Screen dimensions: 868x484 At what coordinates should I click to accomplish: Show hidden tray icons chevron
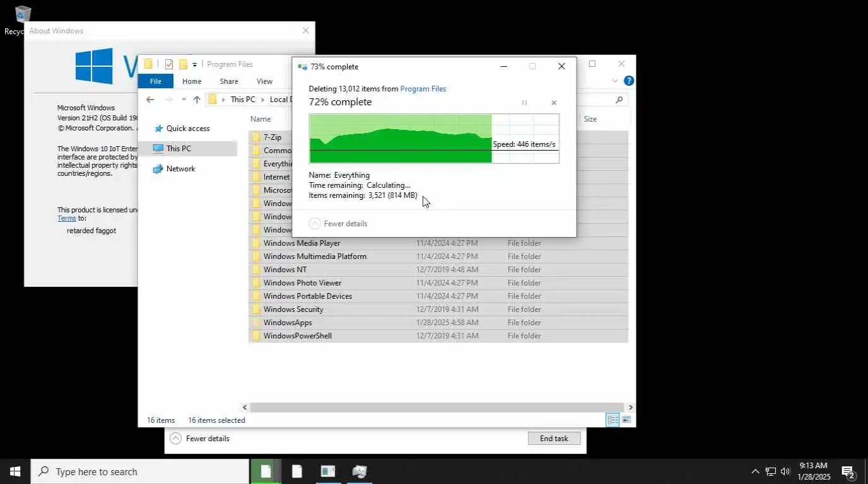click(x=755, y=471)
